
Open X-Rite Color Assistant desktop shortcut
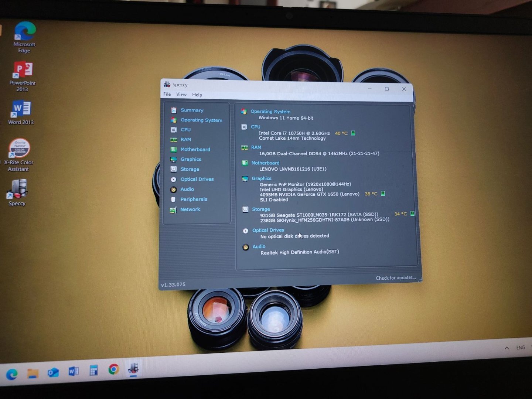pos(19,155)
